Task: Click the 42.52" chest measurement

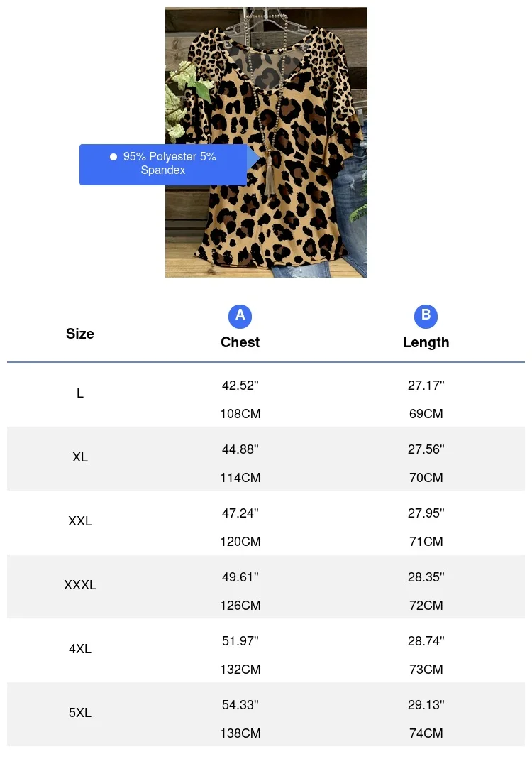Action: point(240,386)
